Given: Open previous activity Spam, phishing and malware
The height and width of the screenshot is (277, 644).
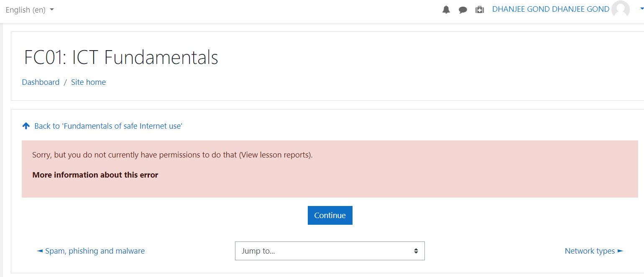Looking at the screenshot, I should pos(95,251).
